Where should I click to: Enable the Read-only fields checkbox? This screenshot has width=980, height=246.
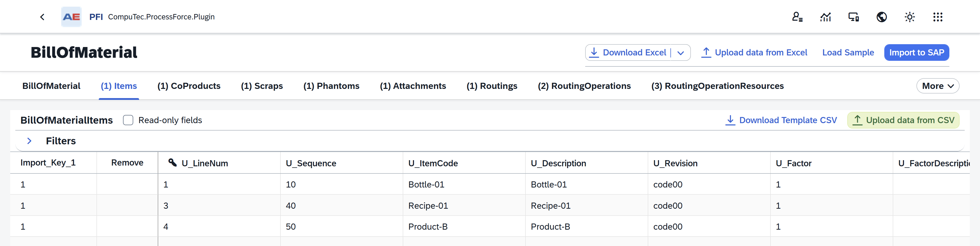pos(128,120)
